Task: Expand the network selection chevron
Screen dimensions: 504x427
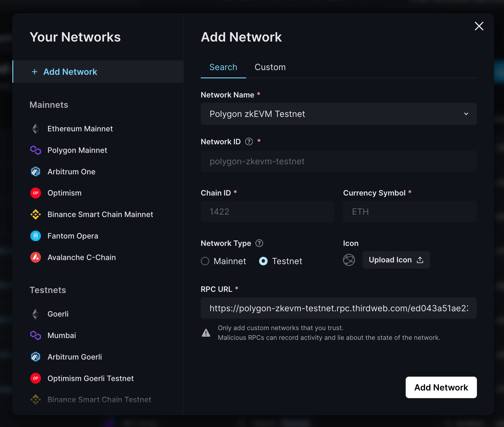Action: tap(466, 114)
